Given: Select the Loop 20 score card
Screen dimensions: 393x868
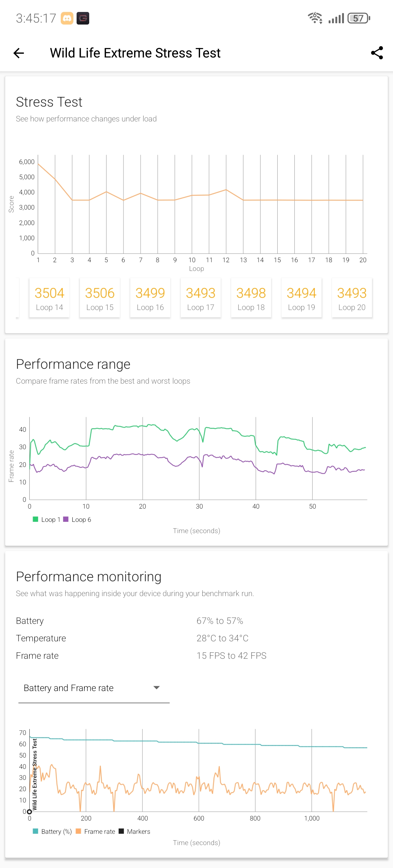Looking at the screenshot, I should 352,298.
